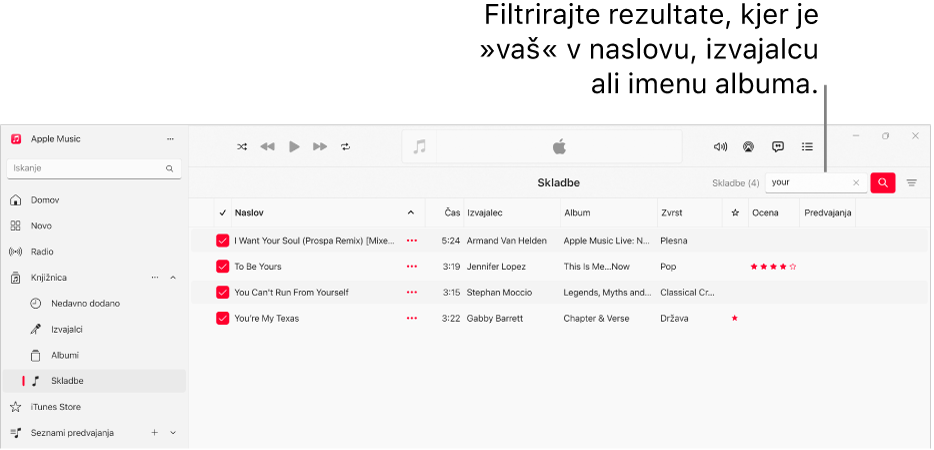Click the red search filter button
Image resolution: width=934 pixels, height=450 pixels.
pos(883,183)
